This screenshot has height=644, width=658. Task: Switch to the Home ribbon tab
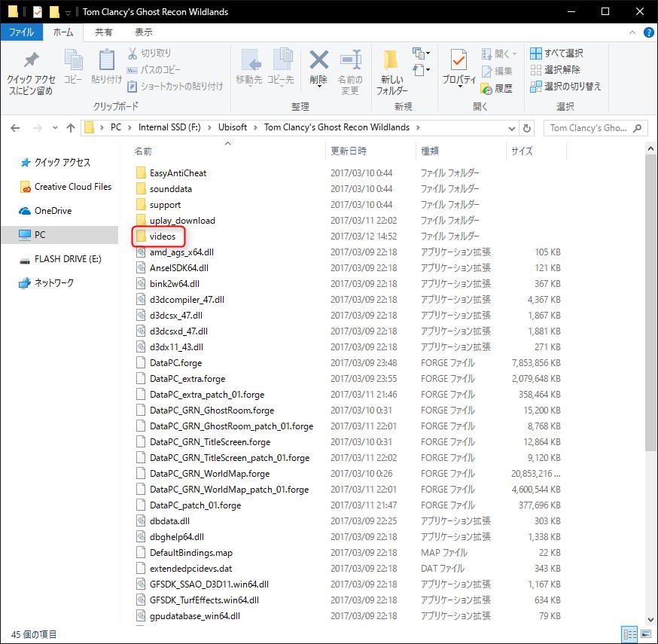tap(63, 32)
